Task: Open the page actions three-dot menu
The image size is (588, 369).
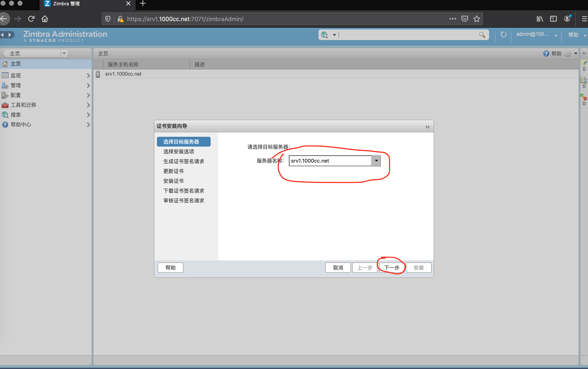Action: point(452,19)
